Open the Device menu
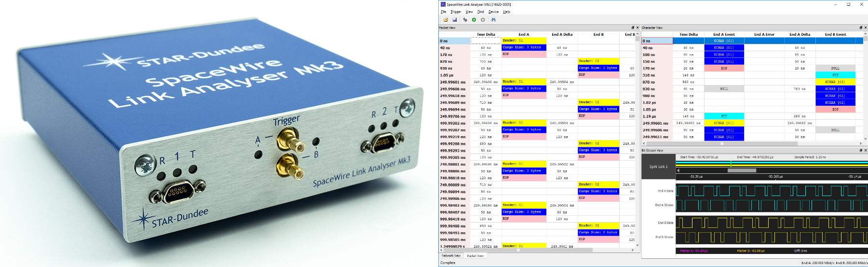 tap(493, 12)
